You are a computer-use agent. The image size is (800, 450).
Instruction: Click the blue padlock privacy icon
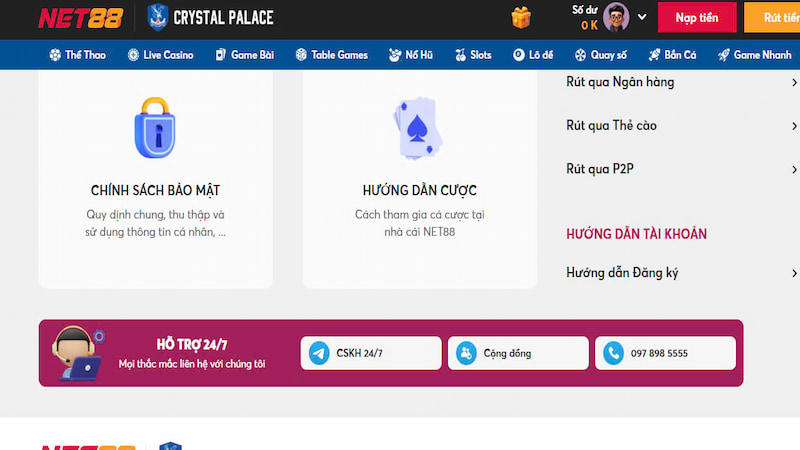tap(155, 127)
